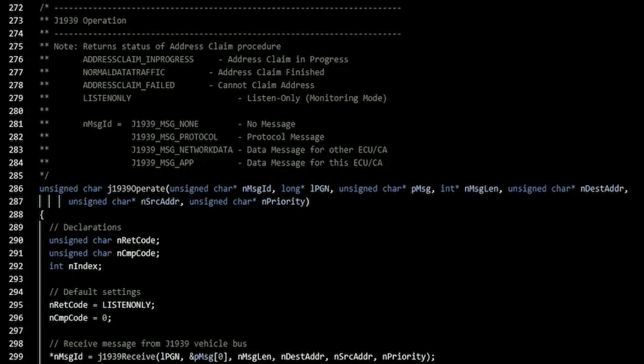644x364 pixels.
Task: Click the "// Declarations" comment
Action: click(85, 227)
